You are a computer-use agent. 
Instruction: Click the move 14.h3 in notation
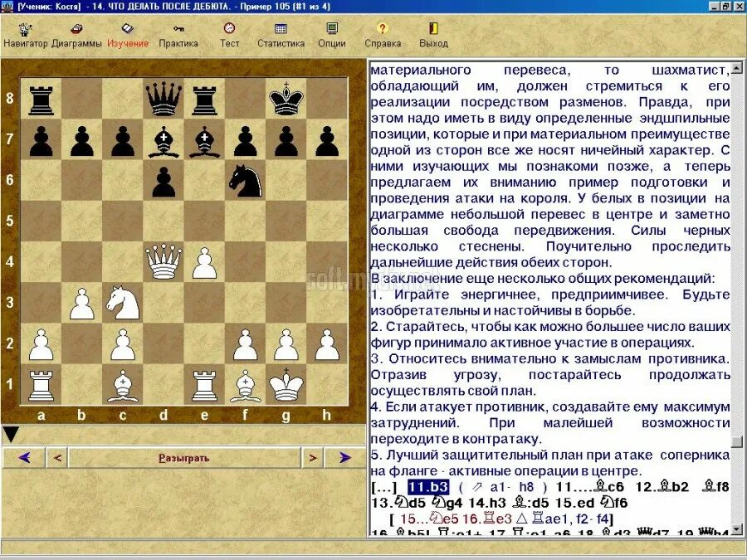tap(488, 504)
